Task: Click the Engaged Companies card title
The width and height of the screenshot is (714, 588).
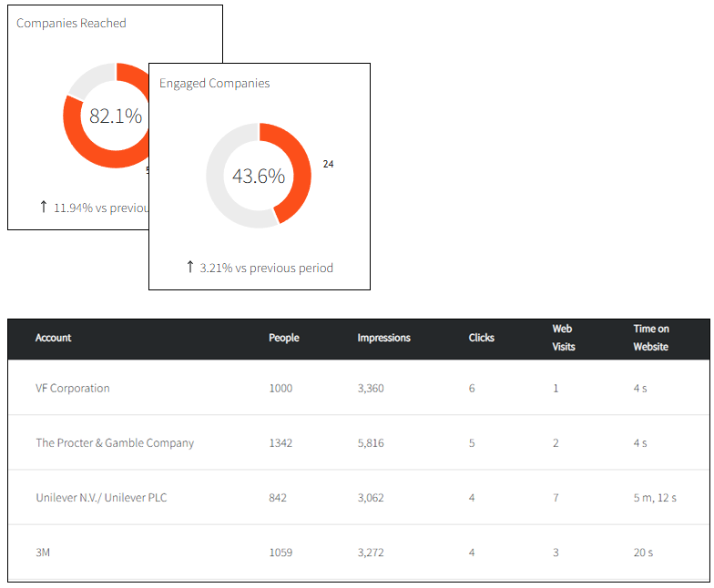Action: [215, 84]
